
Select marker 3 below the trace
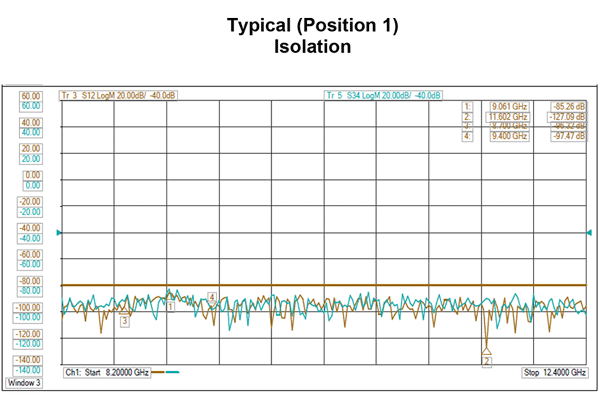click(125, 321)
